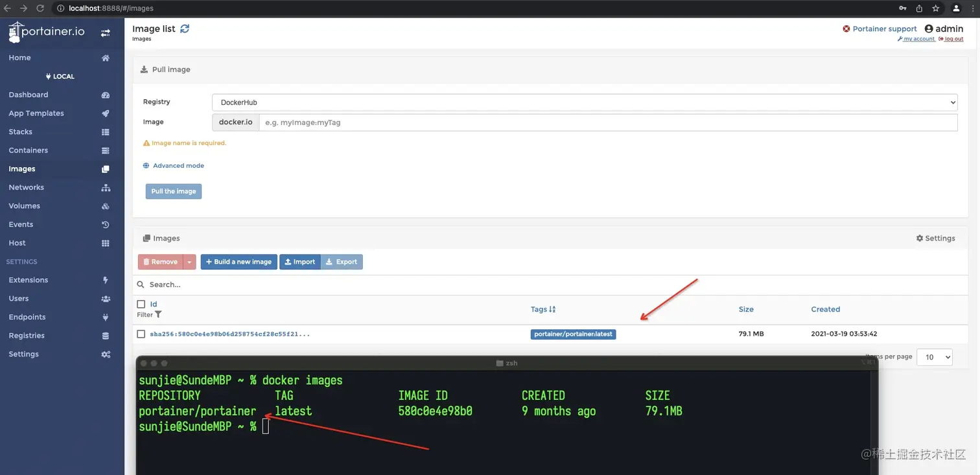Click the Import button

coord(300,262)
